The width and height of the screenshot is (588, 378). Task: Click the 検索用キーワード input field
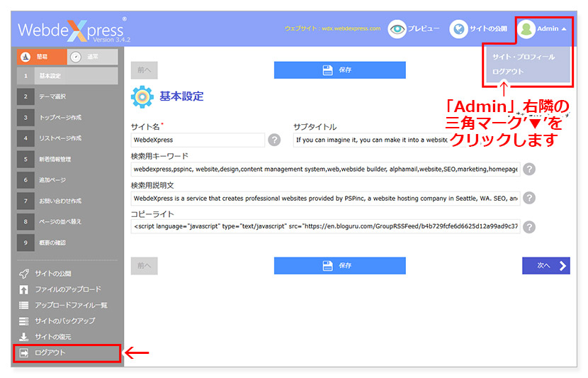coord(325,169)
